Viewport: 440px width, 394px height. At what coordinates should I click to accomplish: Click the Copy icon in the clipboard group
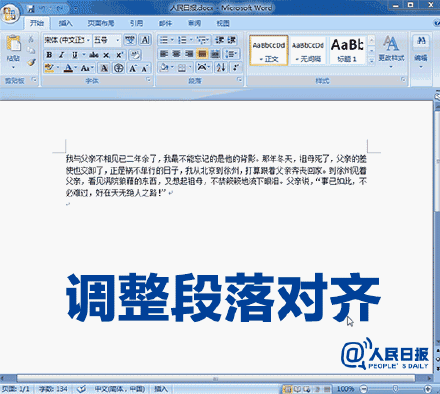(31, 51)
